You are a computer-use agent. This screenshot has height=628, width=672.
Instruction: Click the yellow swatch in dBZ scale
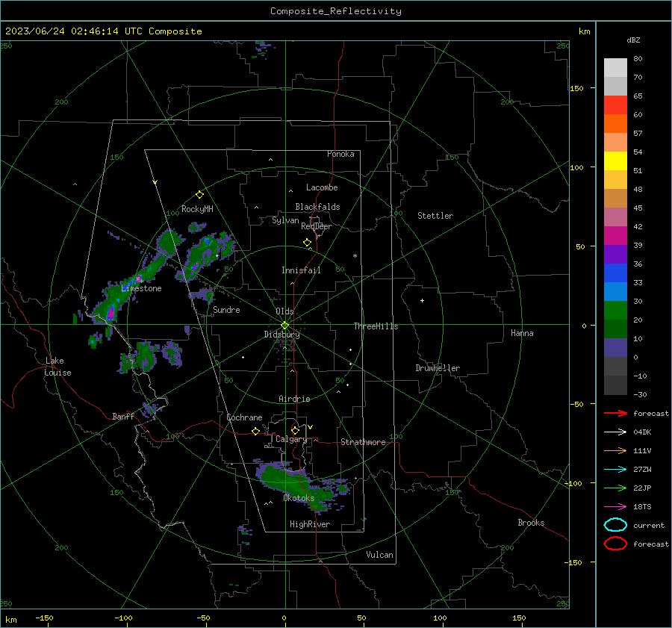(x=615, y=161)
